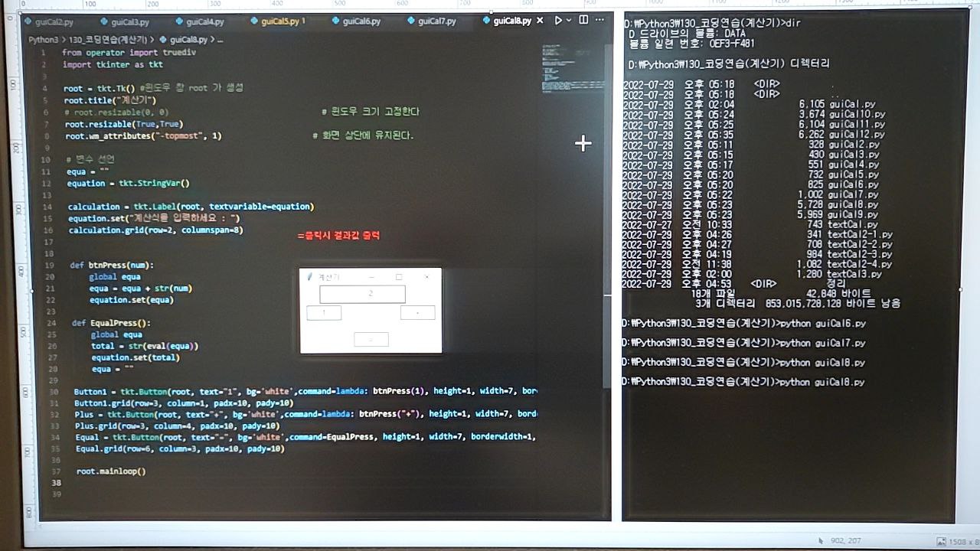Switch to the guiCal3.py editor tab
Image resolution: width=980 pixels, height=551 pixels.
point(124,22)
